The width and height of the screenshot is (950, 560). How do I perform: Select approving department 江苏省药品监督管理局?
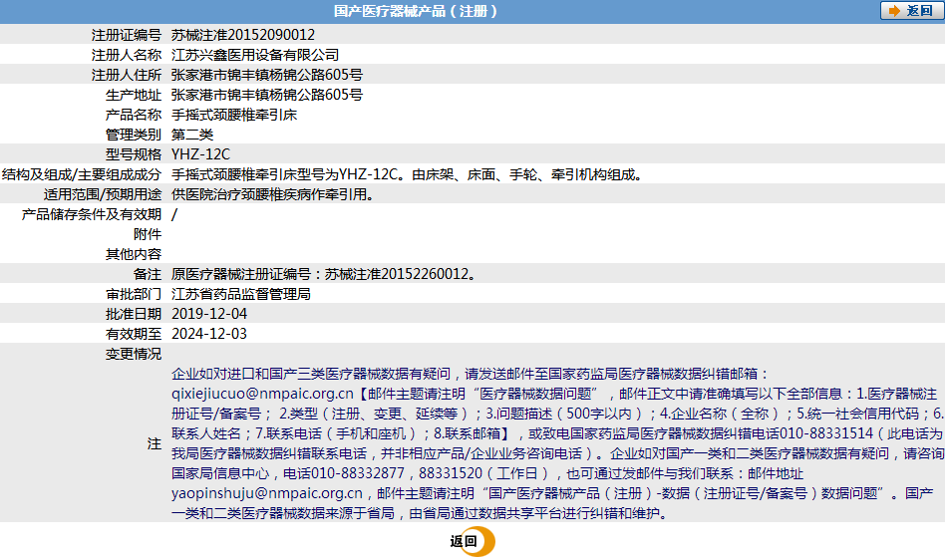[x=241, y=294]
